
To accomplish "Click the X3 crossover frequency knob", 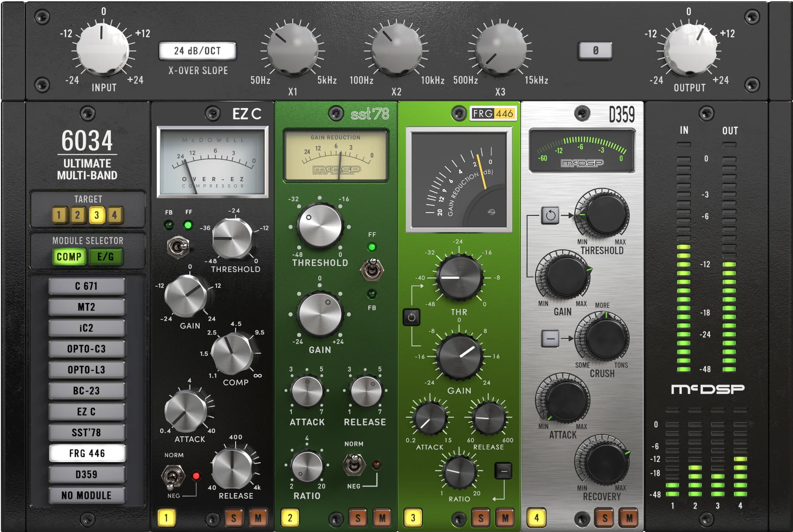I will (500, 49).
